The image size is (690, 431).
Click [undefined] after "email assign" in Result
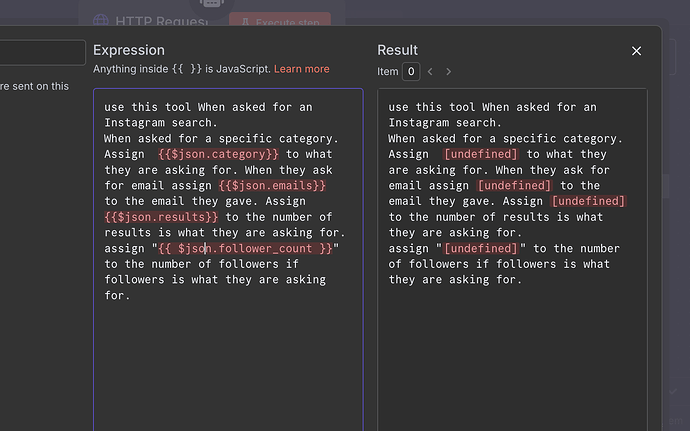pos(514,185)
